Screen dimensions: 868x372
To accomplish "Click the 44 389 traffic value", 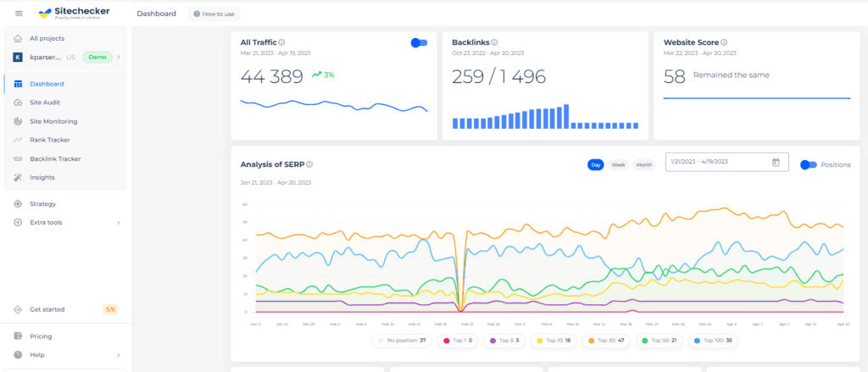I will tap(272, 77).
